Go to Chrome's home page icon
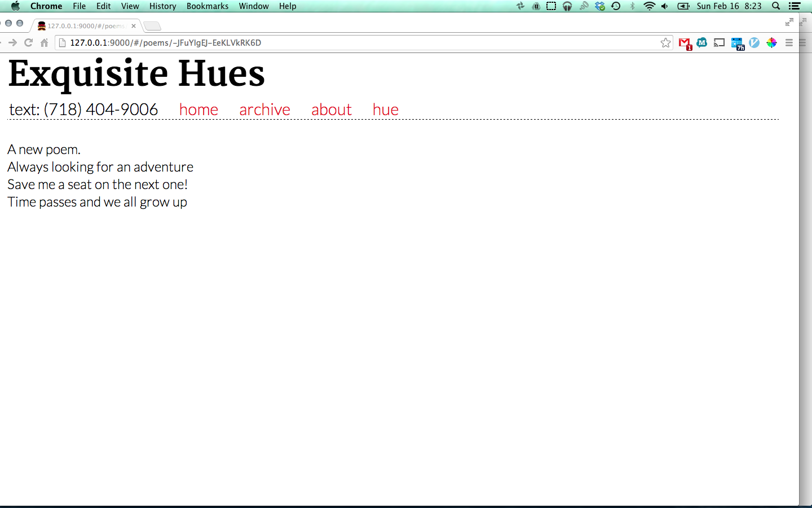Screen dimensions: 812x508 click(x=44, y=43)
